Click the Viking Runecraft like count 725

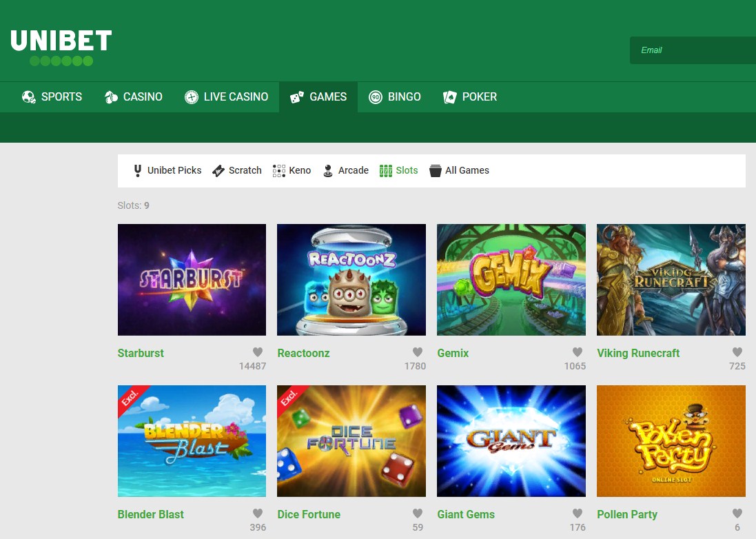click(x=737, y=366)
